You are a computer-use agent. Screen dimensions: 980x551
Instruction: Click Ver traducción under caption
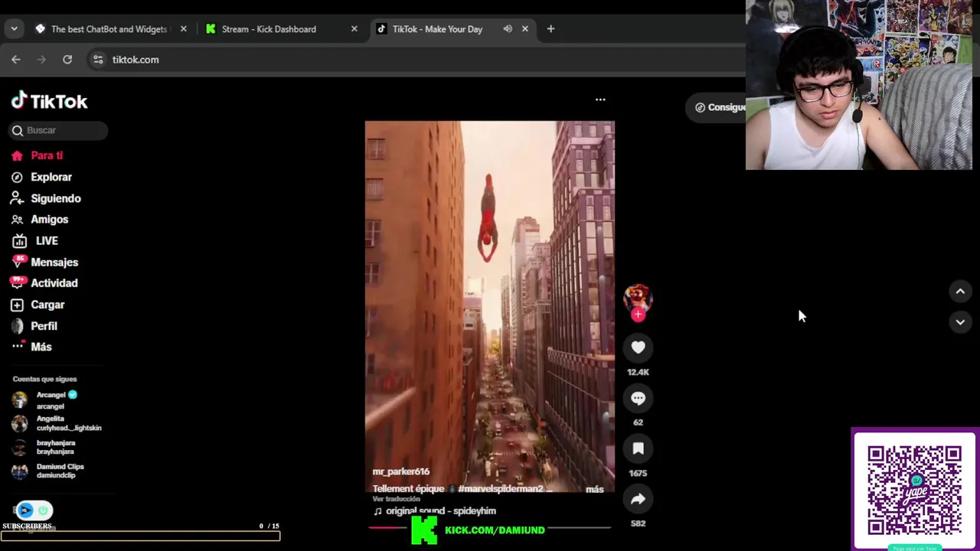pyautogui.click(x=396, y=499)
